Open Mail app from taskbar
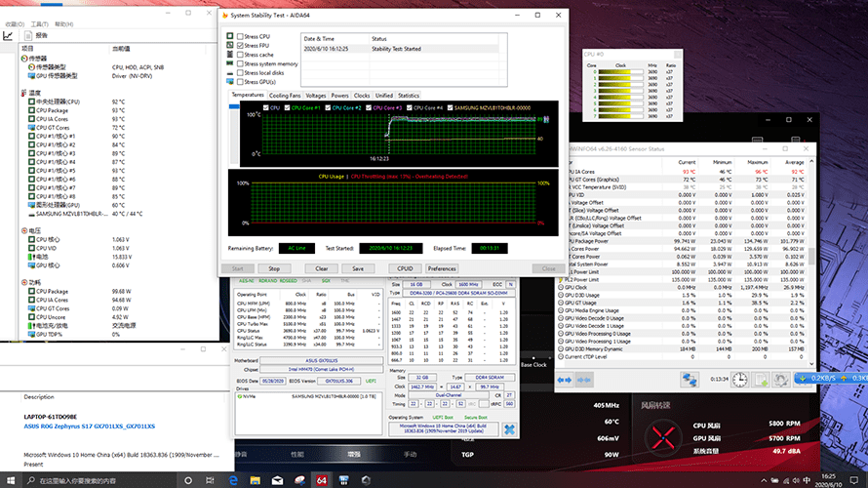868x488 pixels. (277, 480)
